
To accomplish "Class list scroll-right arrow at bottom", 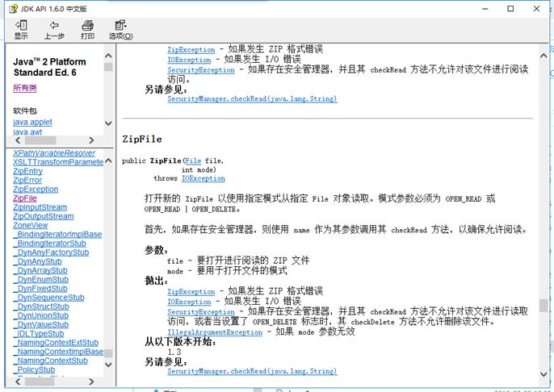I will 91,382.
